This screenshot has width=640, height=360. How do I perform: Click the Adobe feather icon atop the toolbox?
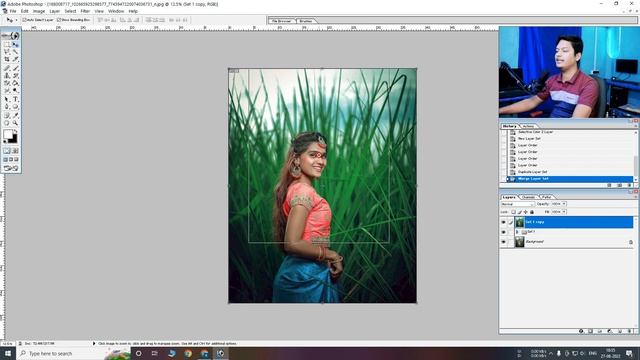click(11, 36)
